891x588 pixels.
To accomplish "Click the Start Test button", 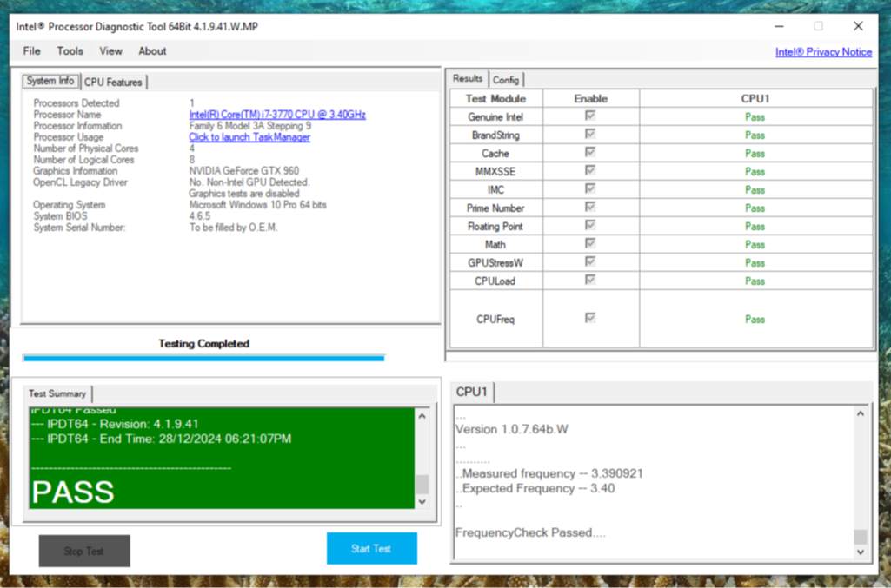I will pos(372,548).
